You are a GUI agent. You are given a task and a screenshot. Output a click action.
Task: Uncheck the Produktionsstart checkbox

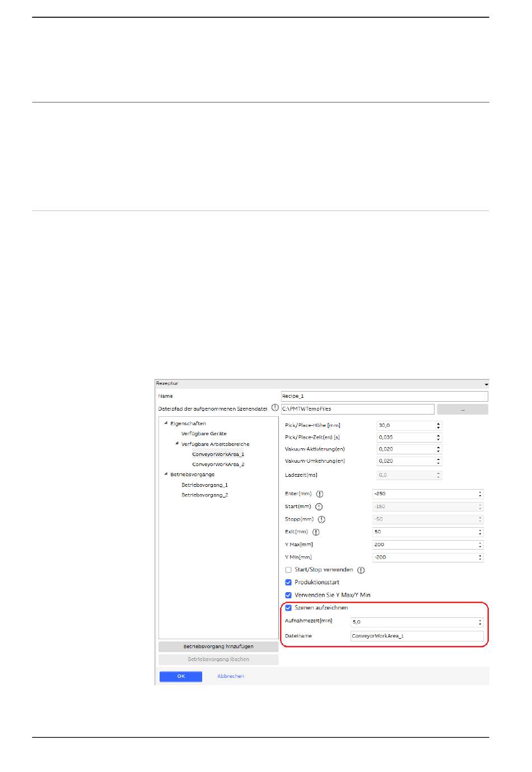288,583
